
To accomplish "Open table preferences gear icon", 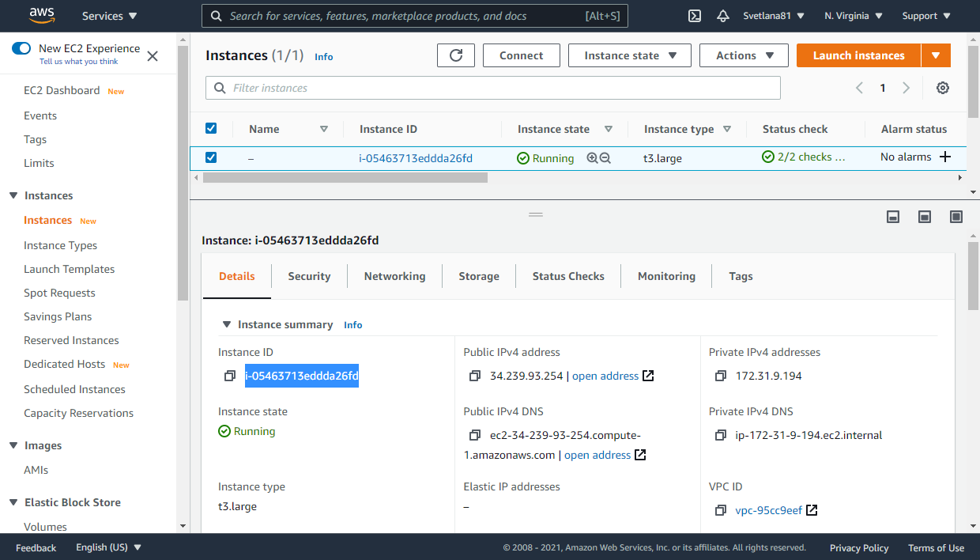I will tap(943, 88).
